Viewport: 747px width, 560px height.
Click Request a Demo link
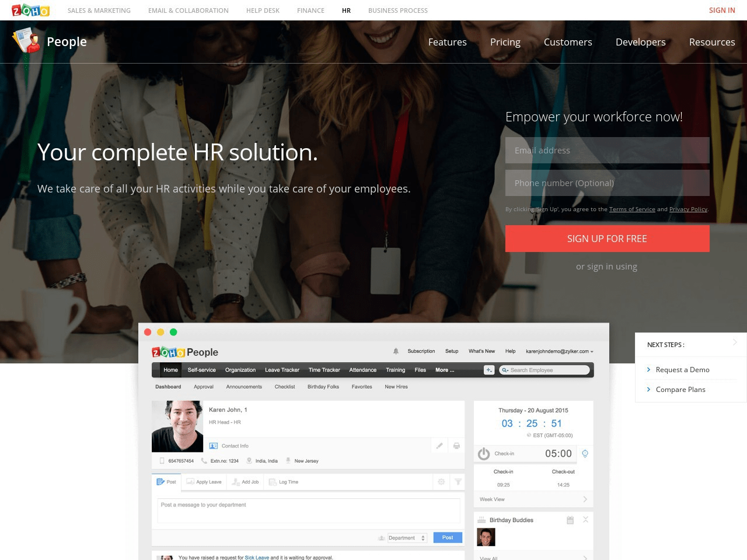(x=683, y=370)
